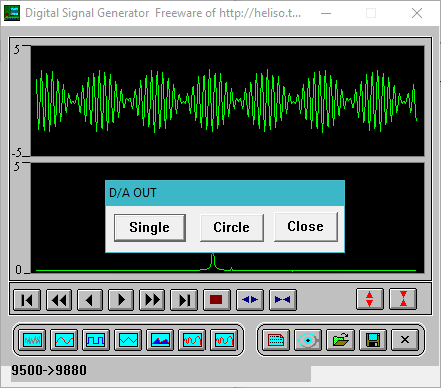Image resolution: width=441 pixels, height=388 pixels.
Task: Select the triangle wave generator icon
Action: tap(128, 340)
